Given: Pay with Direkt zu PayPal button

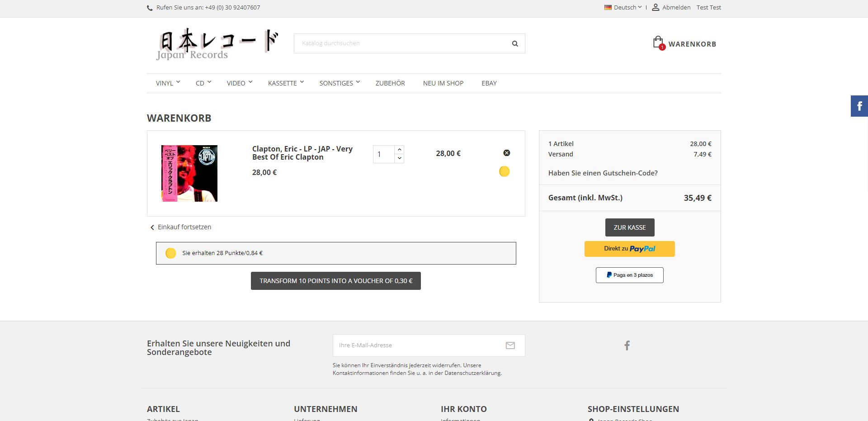Looking at the screenshot, I should [630, 249].
